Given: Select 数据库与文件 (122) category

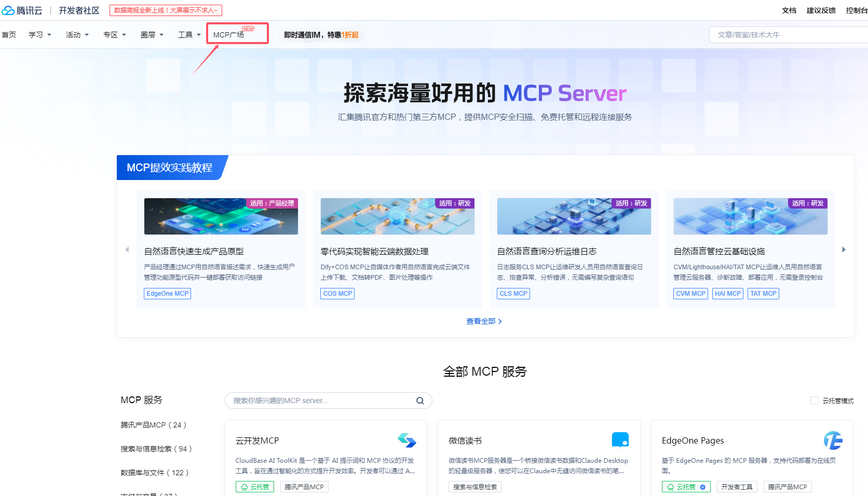Looking at the screenshot, I should (155, 473).
